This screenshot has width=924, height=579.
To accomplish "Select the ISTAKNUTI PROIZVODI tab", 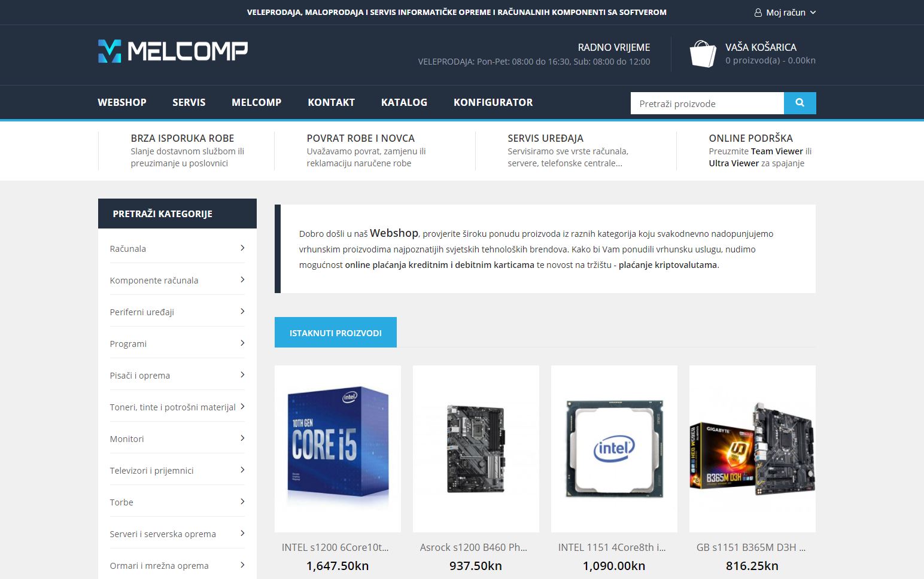I will (336, 333).
